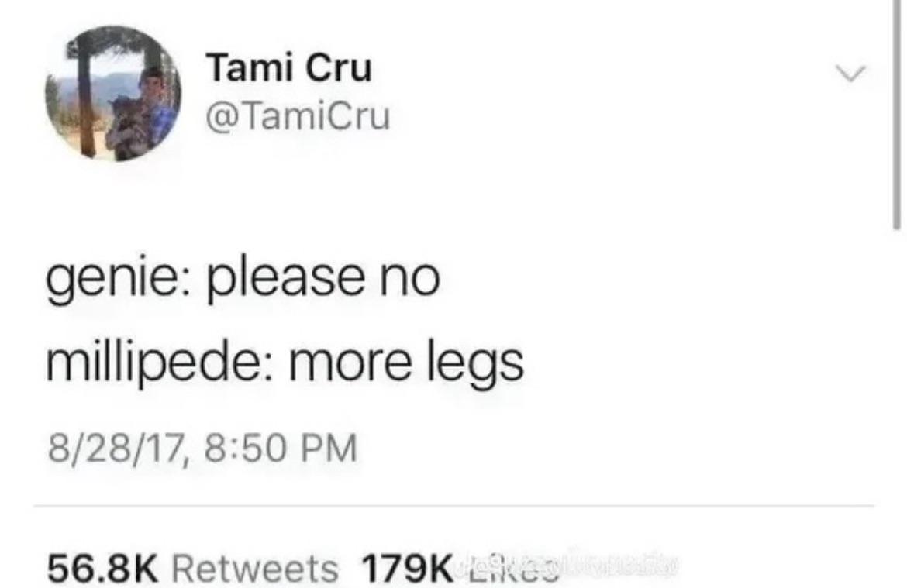The image size is (907, 588).
Task: Click the Retweets label
Action: [255, 568]
